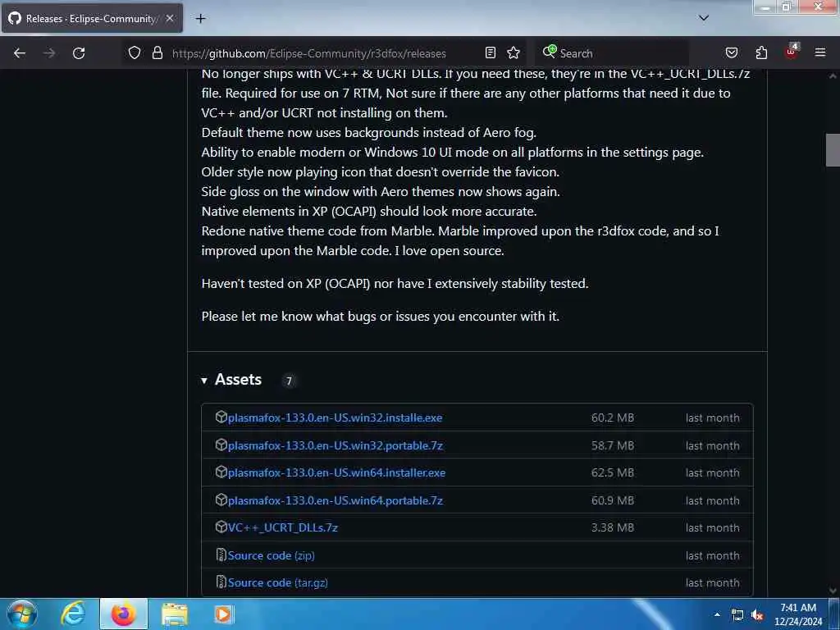The height and width of the screenshot is (630, 840).
Task: Click the 3.38 MB size text
Action: (x=612, y=527)
